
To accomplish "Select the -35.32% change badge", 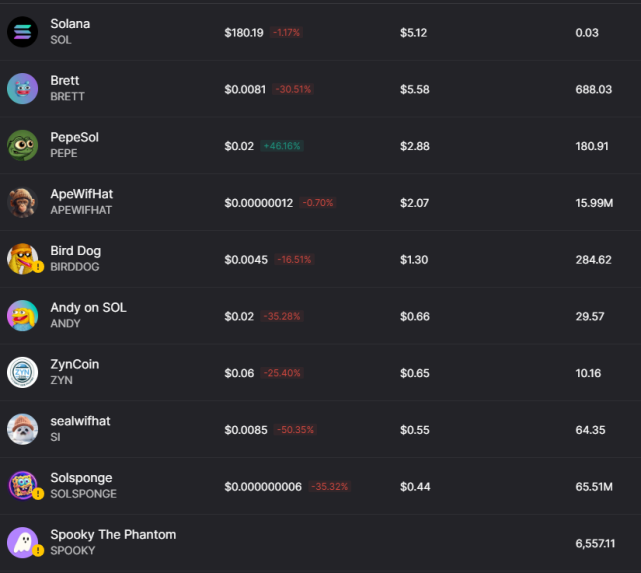I will pyautogui.click(x=330, y=487).
